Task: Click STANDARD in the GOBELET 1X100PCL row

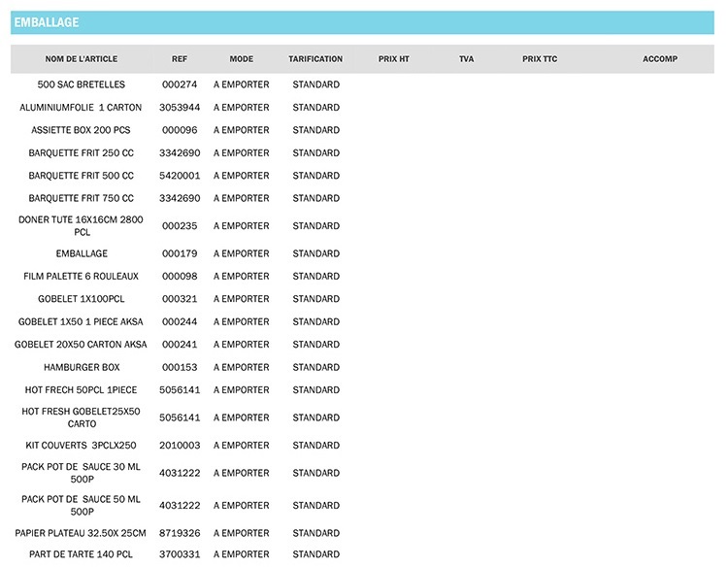Action: [x=316, y=299]
